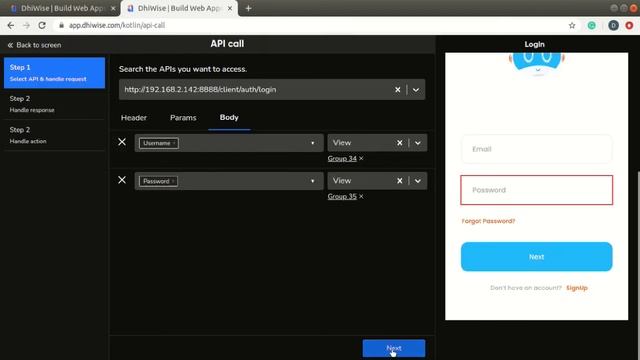This screenshot has width=640, height=360.
Task: Clear the View value in Username row
Action: point(400,143)
